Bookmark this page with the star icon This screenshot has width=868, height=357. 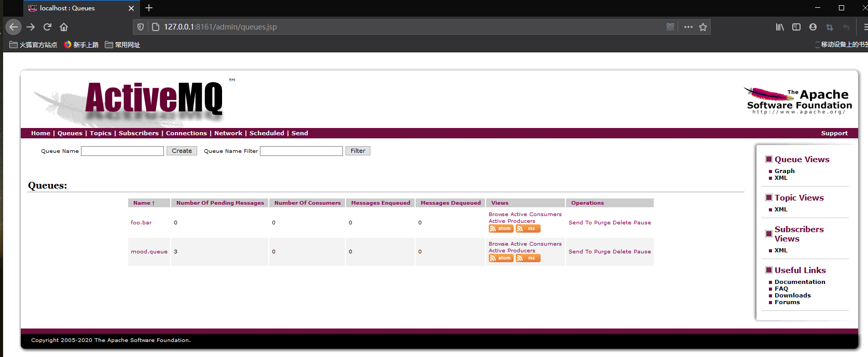703,27
